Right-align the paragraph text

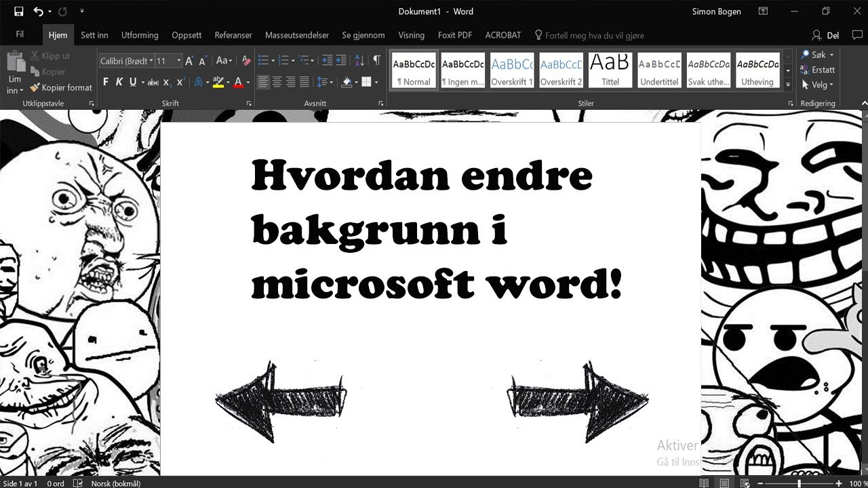pyautogui.click(x=291, y=82)
